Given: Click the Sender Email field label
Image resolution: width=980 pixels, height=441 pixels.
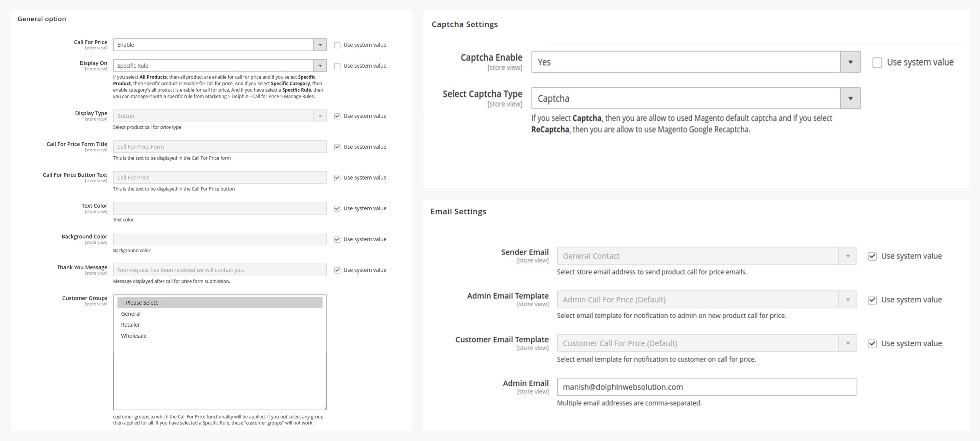Looking at the screenshot, I should coord(525,252).
